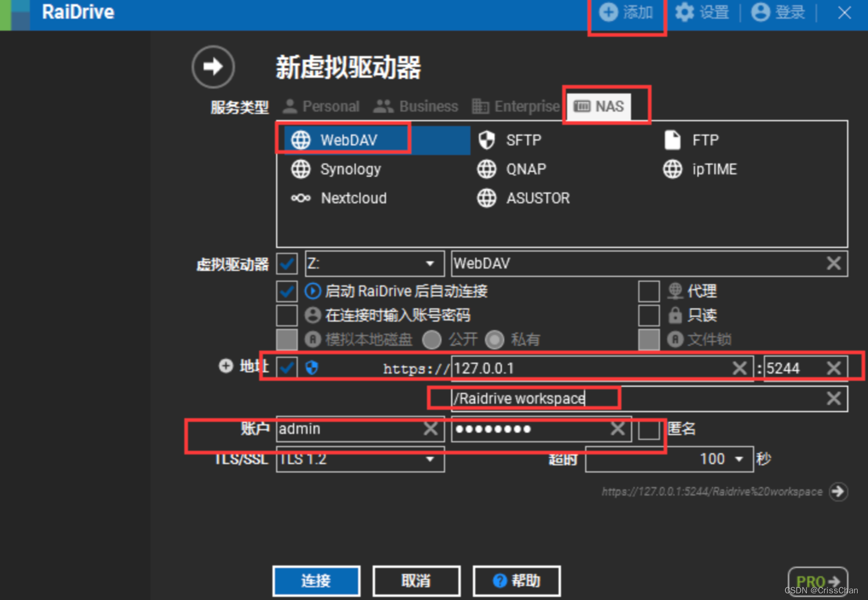Viewport: 868px width, 600px height.
Task: Open the Z: drive letter dropdown
Action: tap(375, 264)
